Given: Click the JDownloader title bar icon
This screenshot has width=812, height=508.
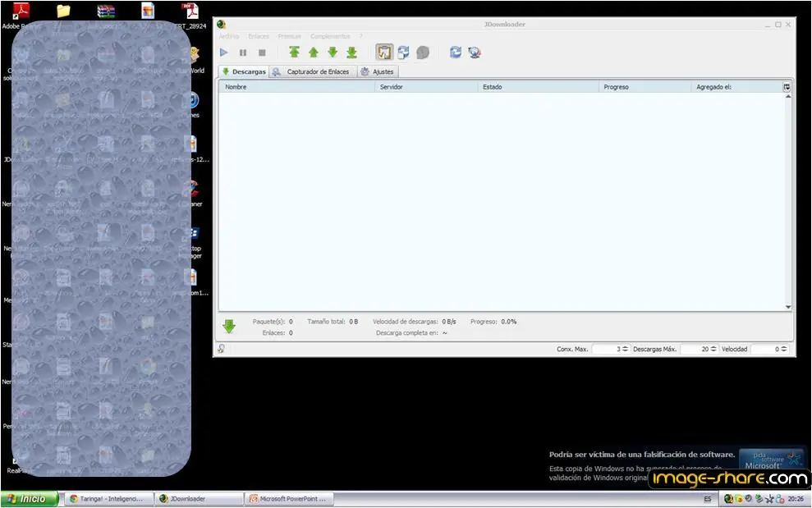Looking at the screenshot, I should [221, 25].
